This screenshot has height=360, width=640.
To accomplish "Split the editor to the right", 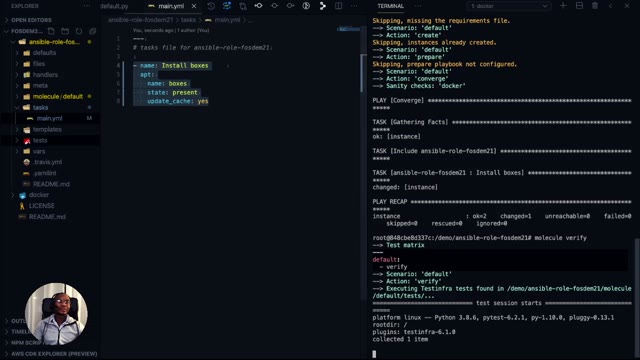I will coord(338,6).
